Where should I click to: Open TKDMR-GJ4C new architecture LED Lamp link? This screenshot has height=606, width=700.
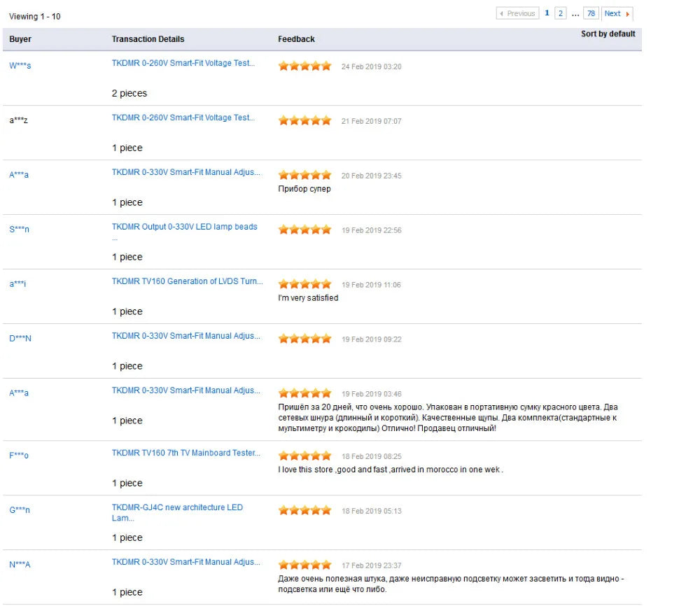pos(177,507)
